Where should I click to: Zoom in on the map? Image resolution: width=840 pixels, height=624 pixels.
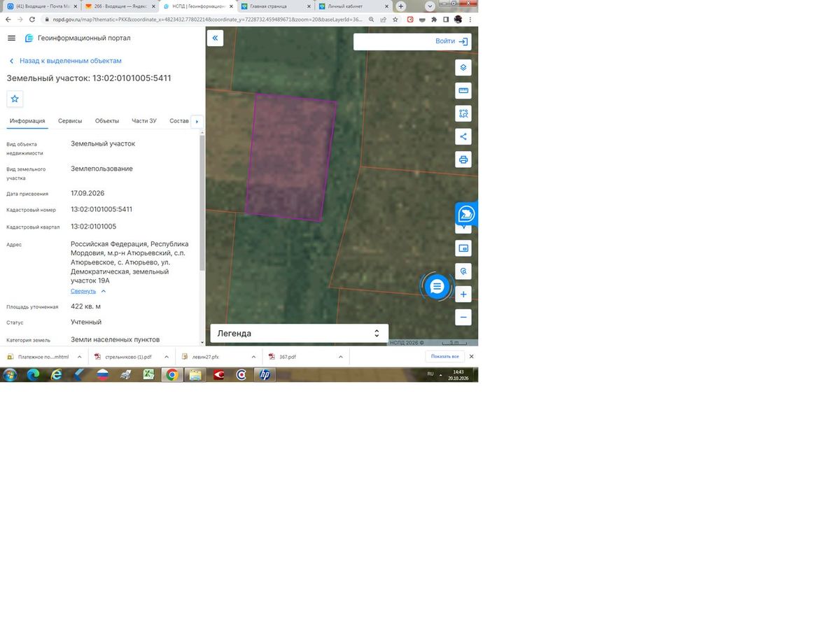[x=463, y=295]
